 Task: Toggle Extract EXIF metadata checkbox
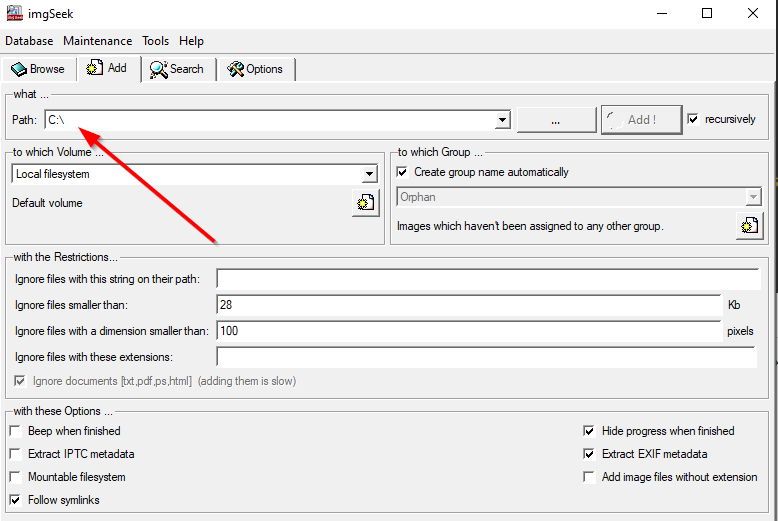(589, 454)
